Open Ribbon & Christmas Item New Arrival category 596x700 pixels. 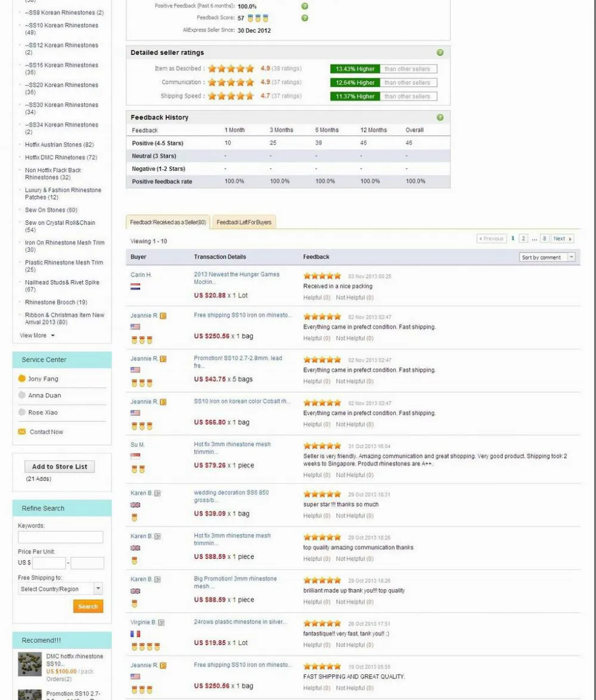coord(64,318)
